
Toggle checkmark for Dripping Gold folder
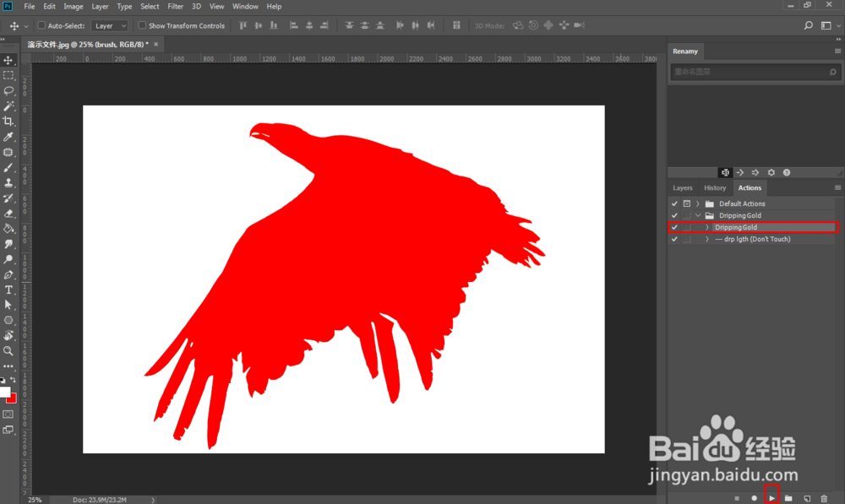674,216
